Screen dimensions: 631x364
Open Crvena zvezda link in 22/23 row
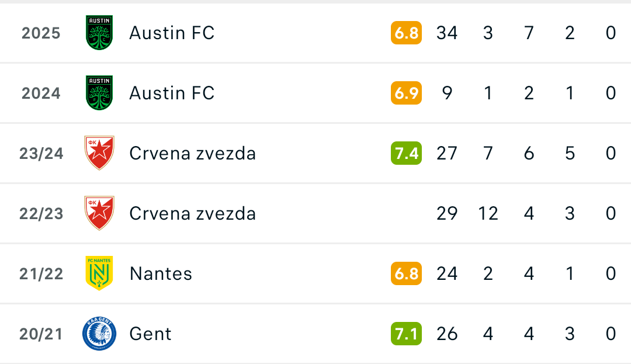[x=192, y=214]
